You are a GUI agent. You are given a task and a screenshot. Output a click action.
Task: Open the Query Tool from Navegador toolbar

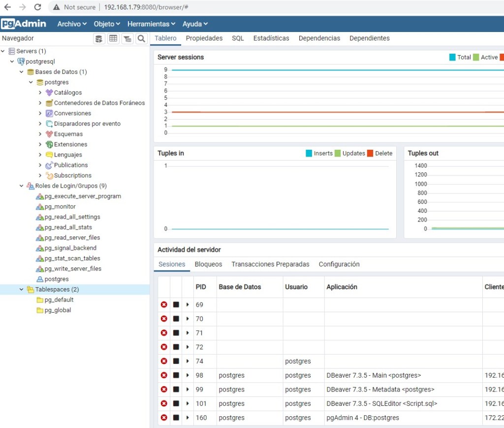pos(99,39)
